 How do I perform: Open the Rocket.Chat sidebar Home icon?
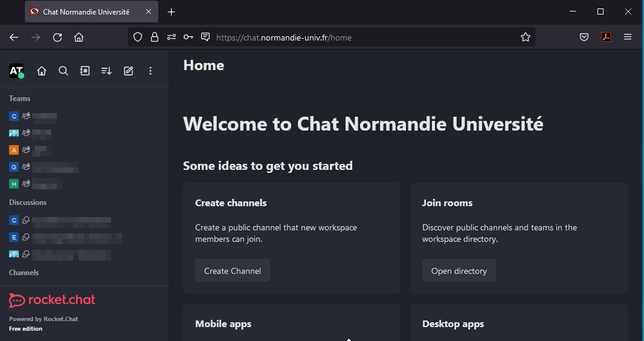click(42, 71)
